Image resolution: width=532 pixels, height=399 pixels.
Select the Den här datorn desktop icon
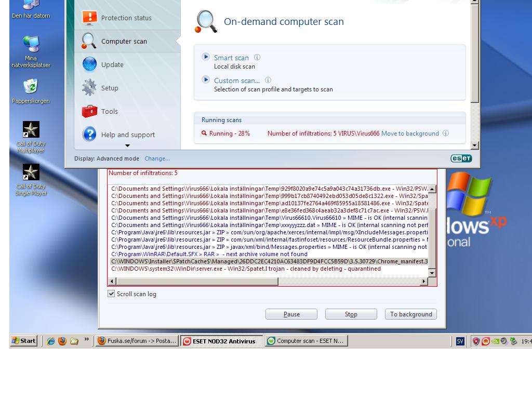(x=31, y=10)
